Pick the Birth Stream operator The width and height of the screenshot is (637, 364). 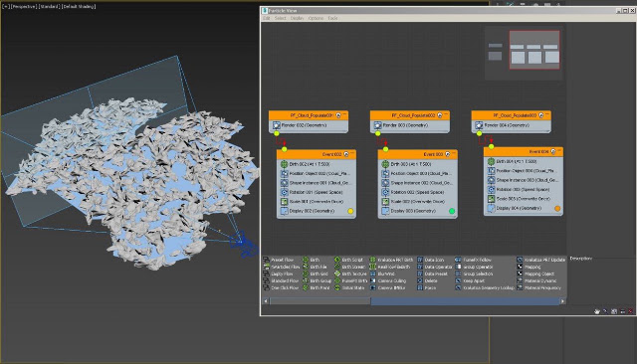[x=349, y=267]
